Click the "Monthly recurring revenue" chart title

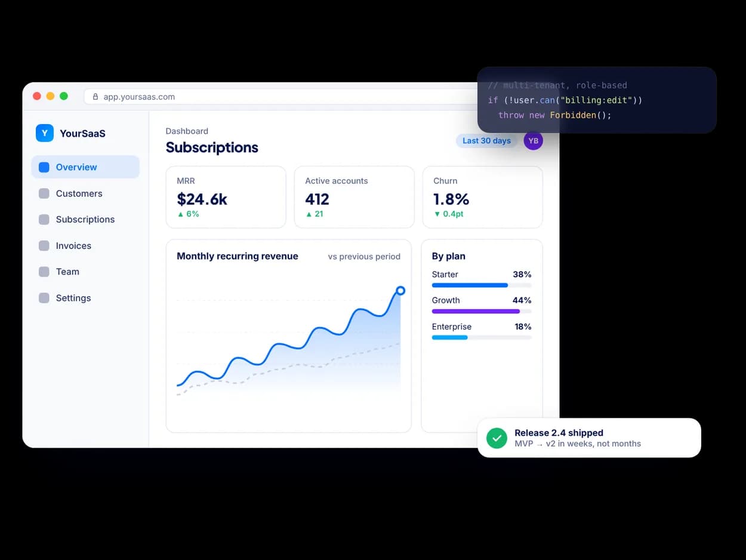coord(238,256)
